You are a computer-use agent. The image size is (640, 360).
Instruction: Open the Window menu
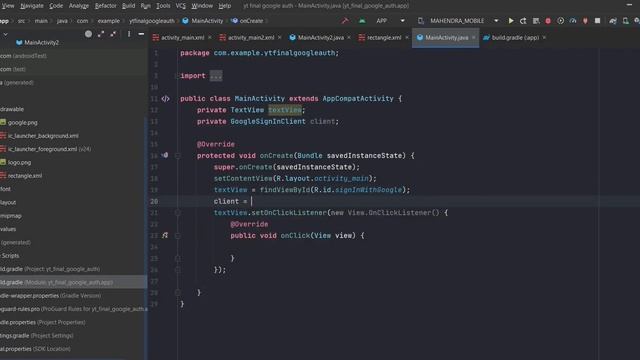202,6
